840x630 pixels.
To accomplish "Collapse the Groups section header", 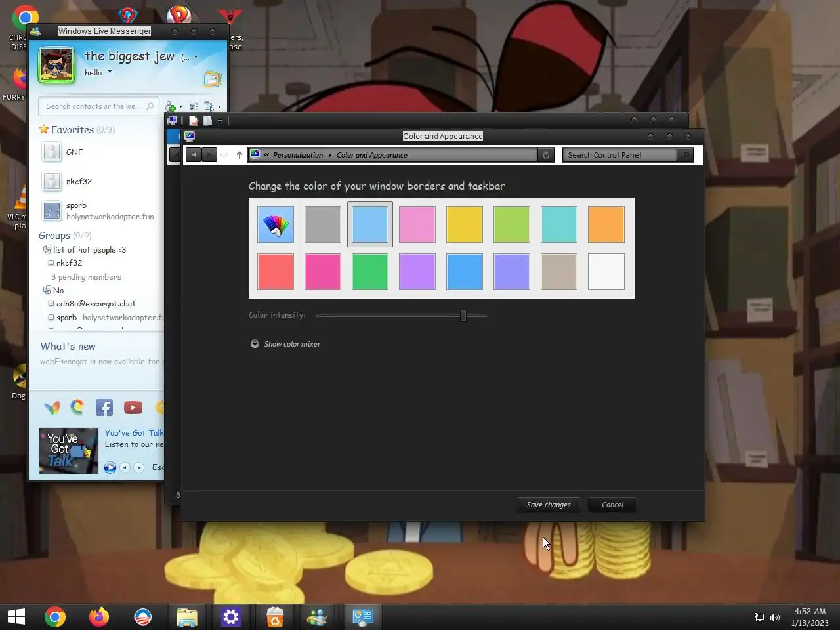I will tap(65, 236).
